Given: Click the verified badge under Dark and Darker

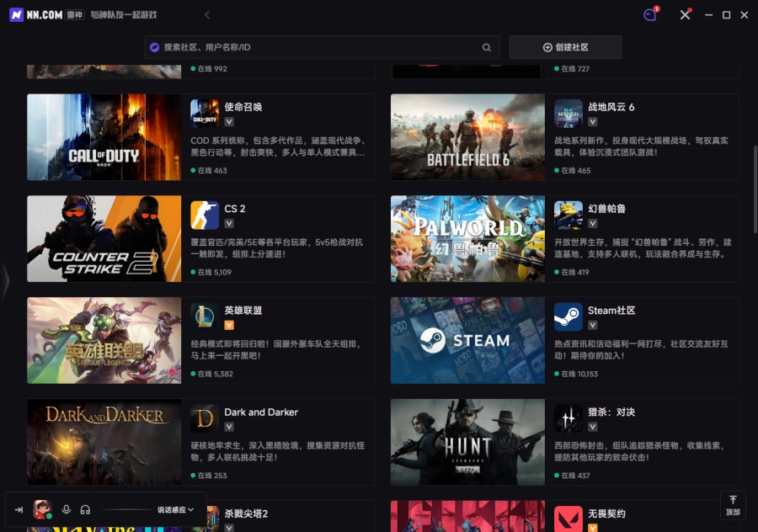Looking at the screenshot, I should [x=229, y=427].
